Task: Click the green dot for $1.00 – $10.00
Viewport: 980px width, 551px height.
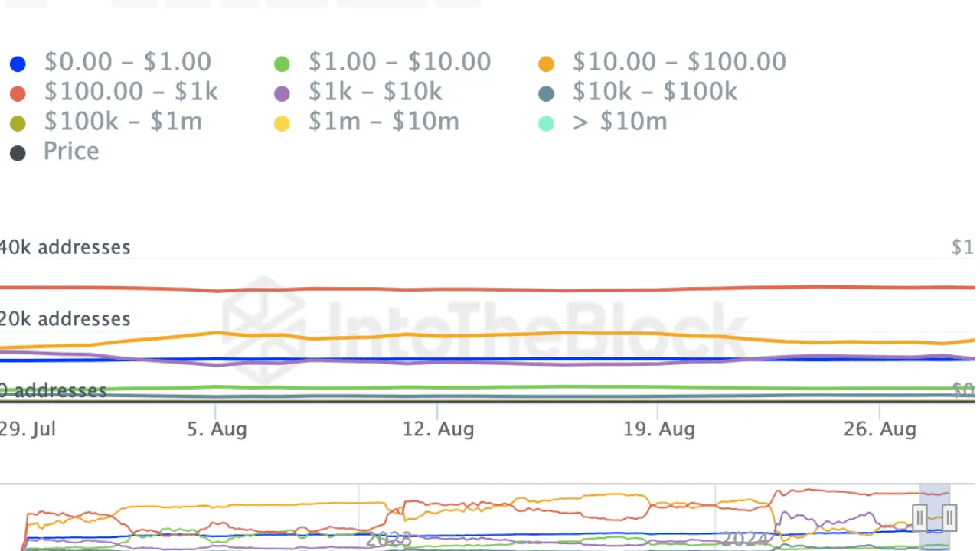Action: tap(282, 64)
